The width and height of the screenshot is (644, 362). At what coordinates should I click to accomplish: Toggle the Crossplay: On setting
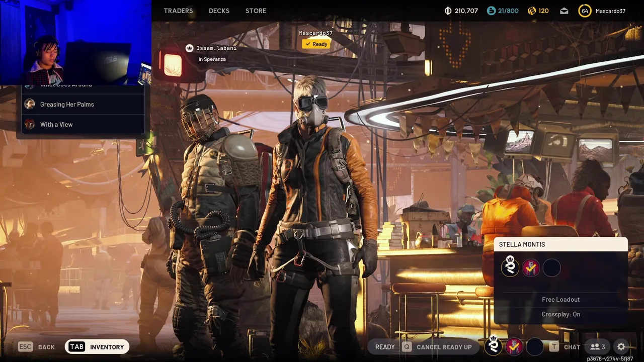(x=561, y=314)
